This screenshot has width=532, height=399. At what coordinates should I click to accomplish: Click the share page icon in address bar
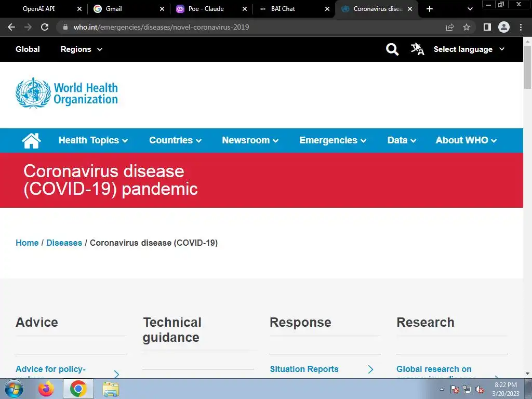[x=450, y=27]
